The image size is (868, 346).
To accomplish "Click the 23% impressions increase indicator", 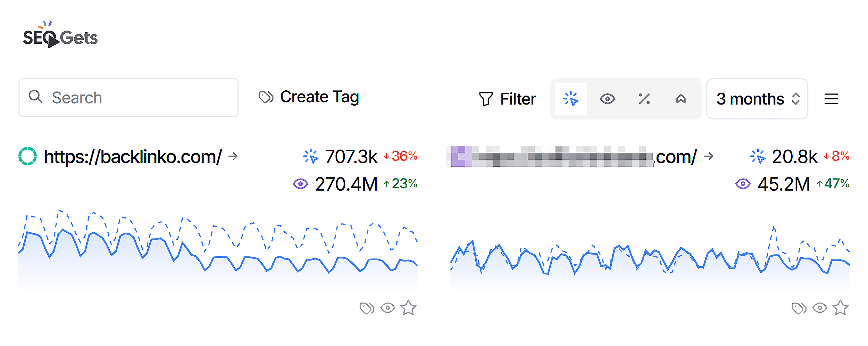I will tap(400, 184).
